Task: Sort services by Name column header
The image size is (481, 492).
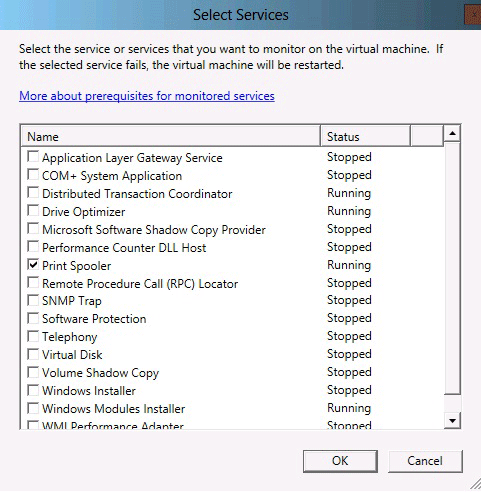Action: [171, 136]
